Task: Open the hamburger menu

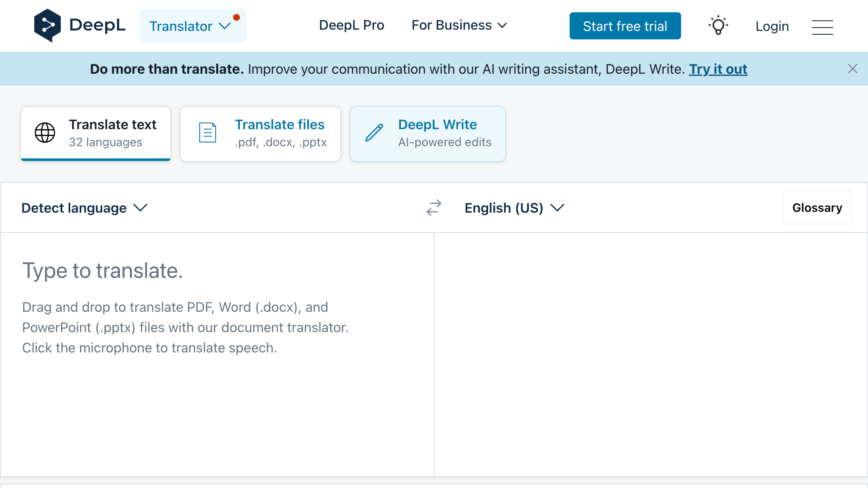Action: coord(822,26)
